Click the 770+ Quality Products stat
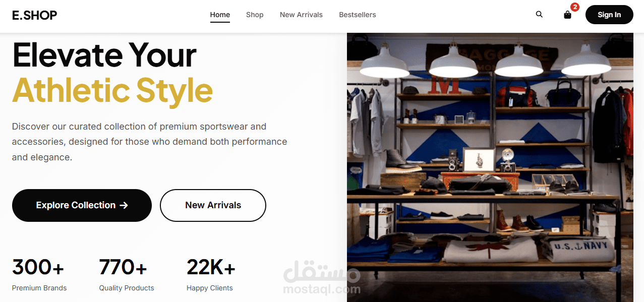Screen dimensions: 644x302 [x=127, y=274]
